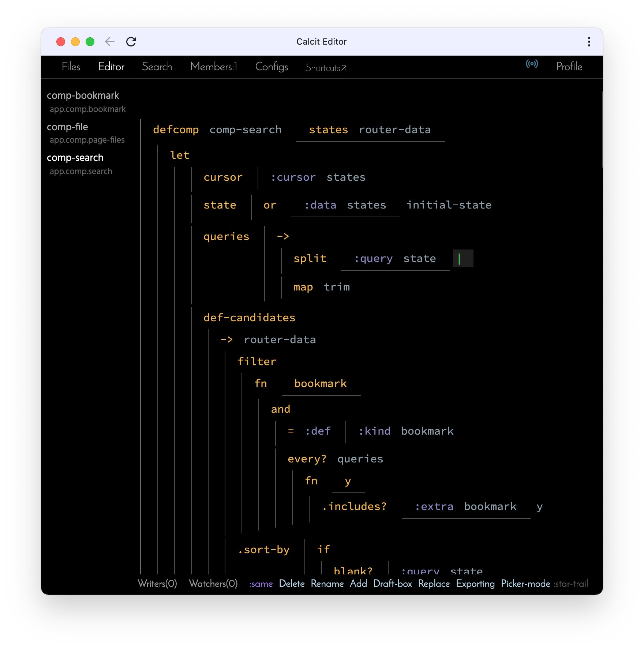
Task: Reload the page with refresh icon
Action: 131,42
